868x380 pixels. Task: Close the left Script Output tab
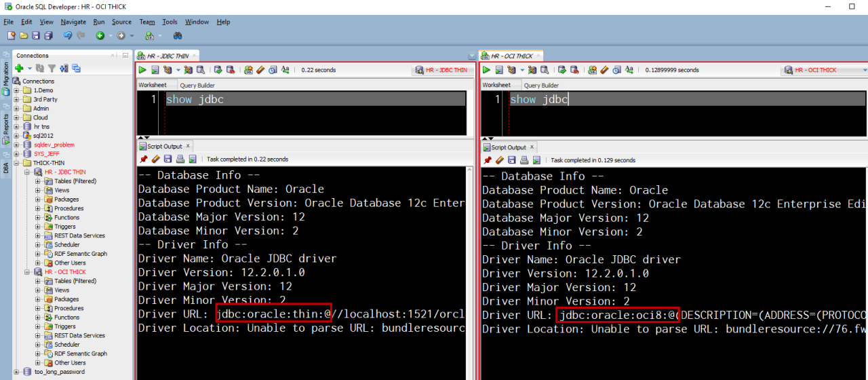point(188,146)
